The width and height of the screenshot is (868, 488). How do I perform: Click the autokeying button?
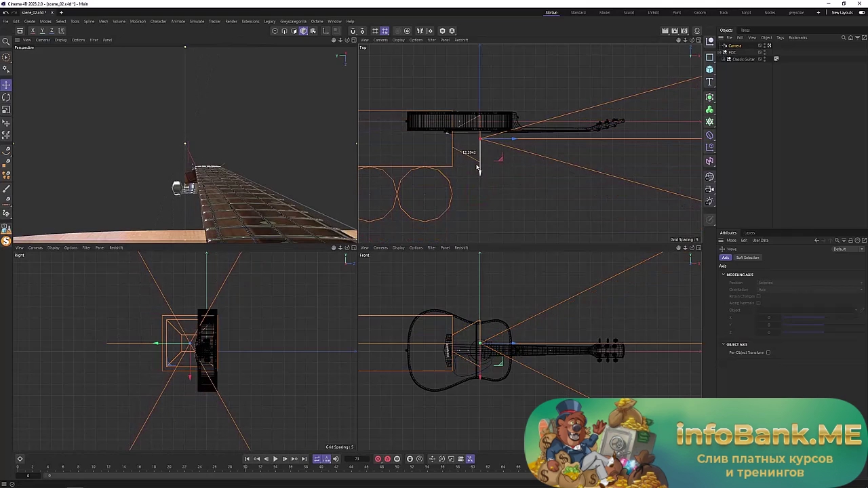(387, 459)
